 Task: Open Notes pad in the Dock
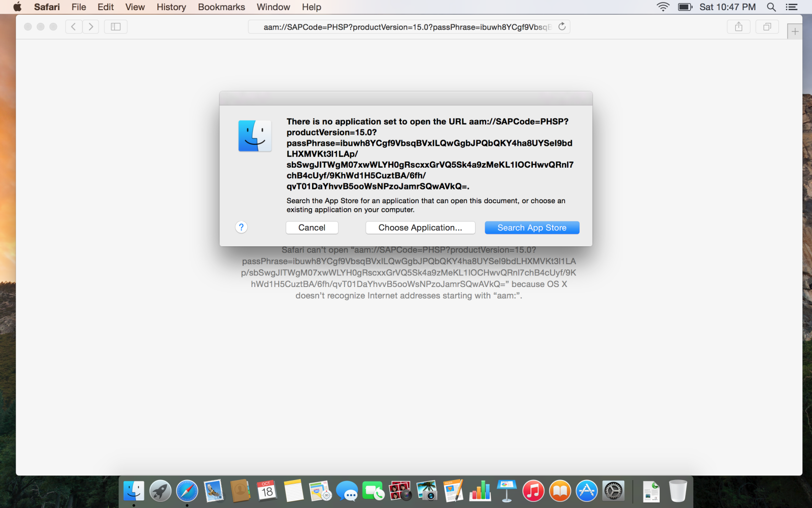coord(293,491)
